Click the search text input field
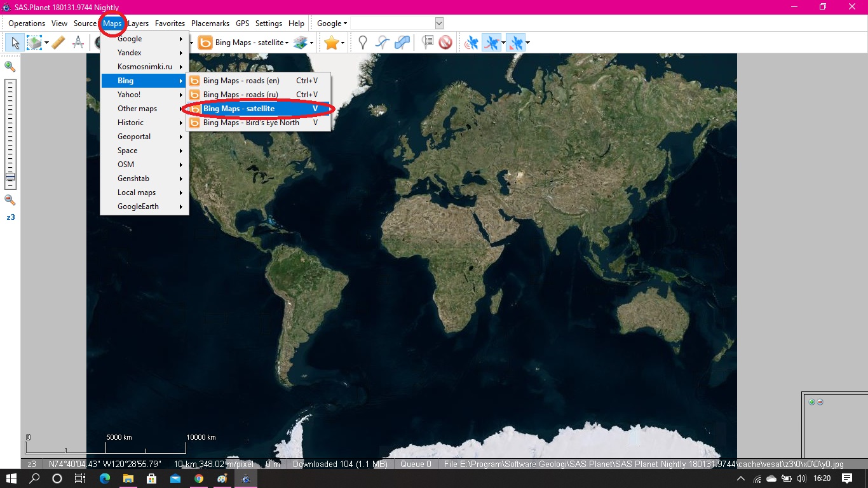868x488 pixels. (x=392, y=24)
